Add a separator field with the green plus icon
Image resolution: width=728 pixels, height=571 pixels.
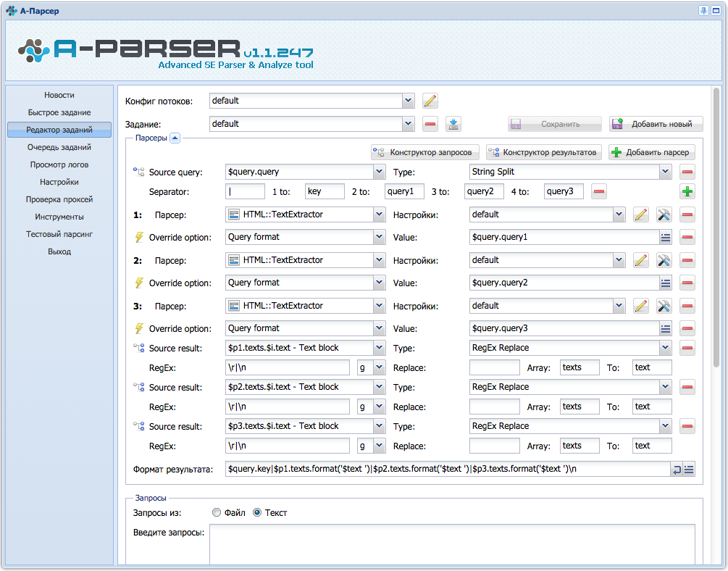point(687,191)
